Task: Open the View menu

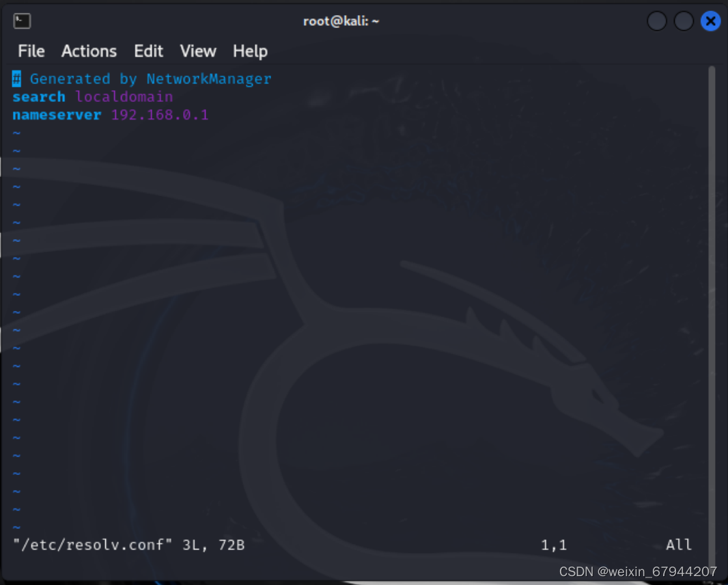Action: (x=198, y=51)
